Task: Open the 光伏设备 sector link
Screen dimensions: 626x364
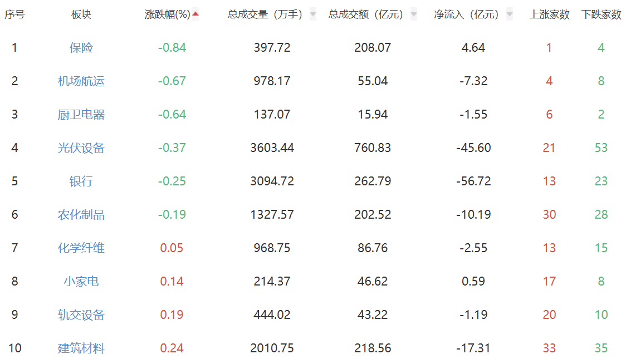Action: pos(81,148)
